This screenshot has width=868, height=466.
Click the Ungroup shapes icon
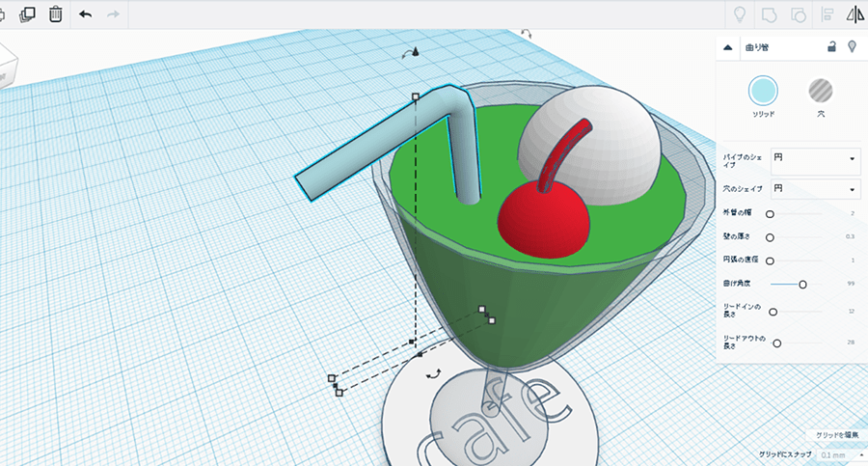click(798, 14)
